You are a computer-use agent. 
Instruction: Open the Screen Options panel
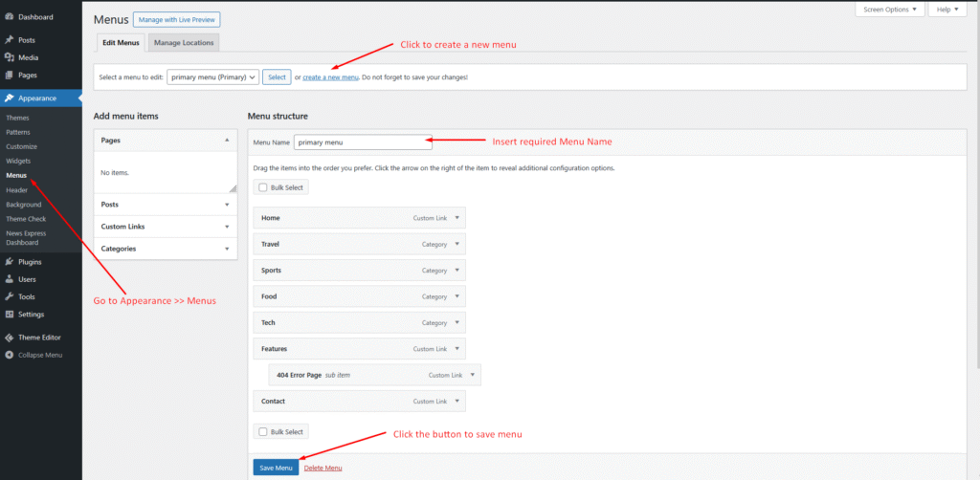(889, 10)
